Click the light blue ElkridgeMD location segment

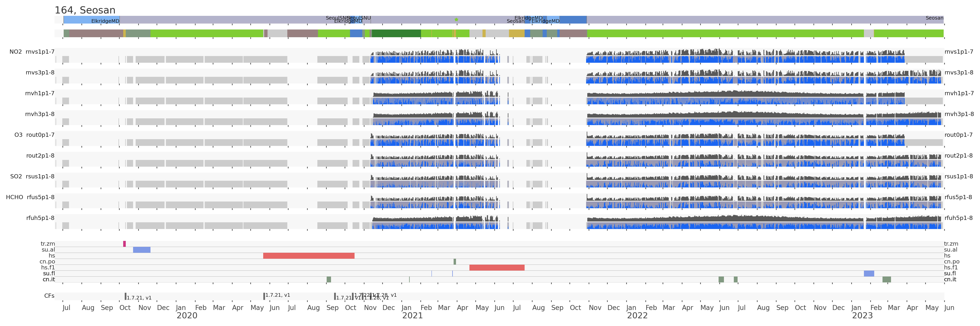(x=91, y=20)
